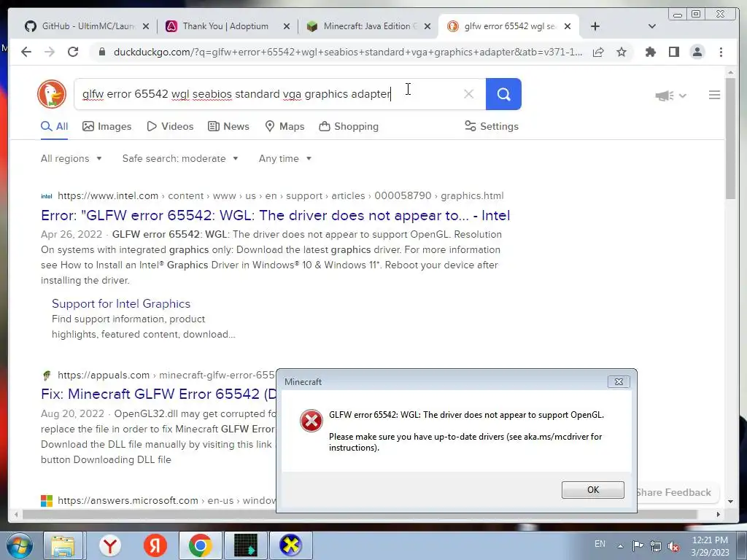Click the answers.microsoft.com result URL
The width and height of the screenshot is (747, 560).
click(x=167, y=500)
